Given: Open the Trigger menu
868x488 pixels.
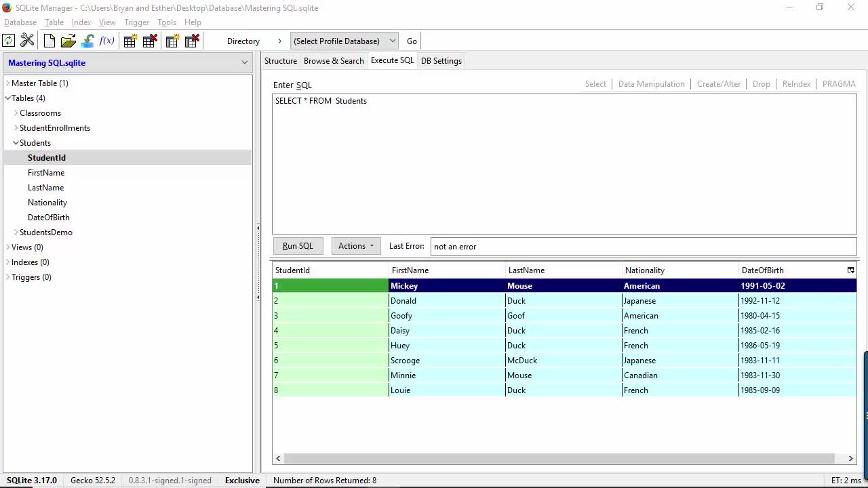Looking at the screenshot, I should pos(136,22).
